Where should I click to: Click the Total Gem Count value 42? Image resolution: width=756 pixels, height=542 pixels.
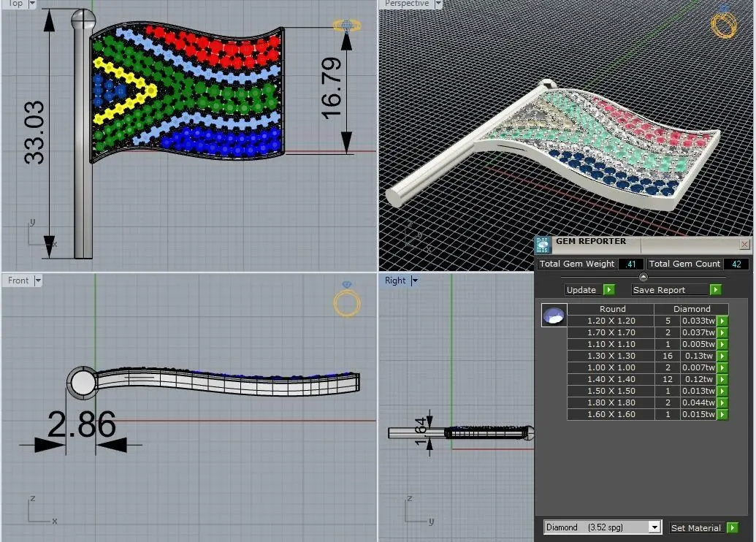point(736,264)
